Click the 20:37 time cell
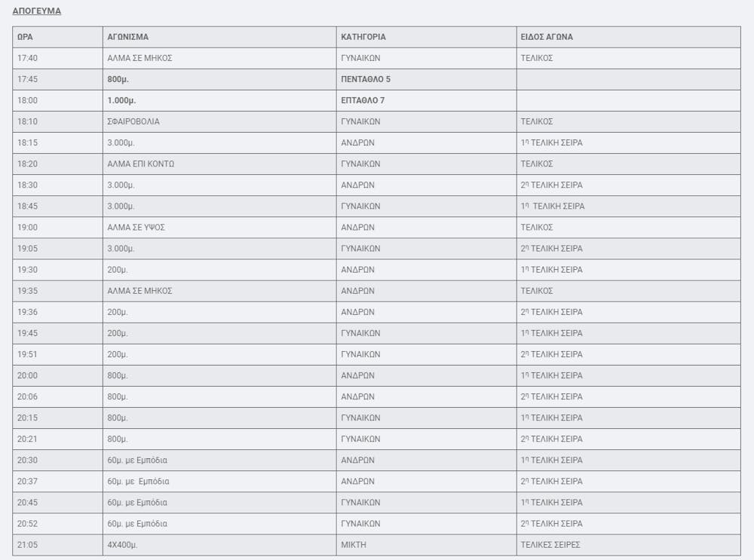The image size is (754, 560). pyautogui.click(x=27, y=481)
